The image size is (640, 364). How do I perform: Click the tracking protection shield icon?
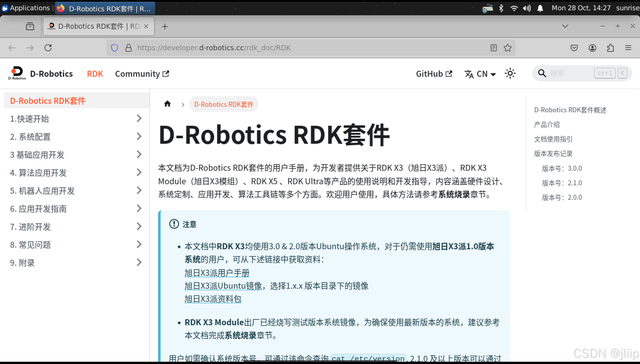coord(114,48)
